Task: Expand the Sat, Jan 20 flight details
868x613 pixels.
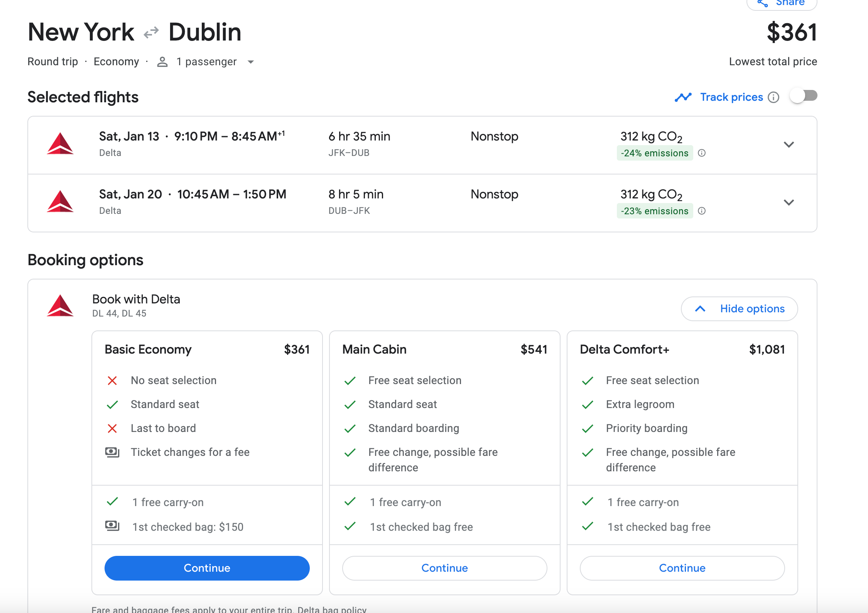Action: pyautogui.click(x=789, y=203)
